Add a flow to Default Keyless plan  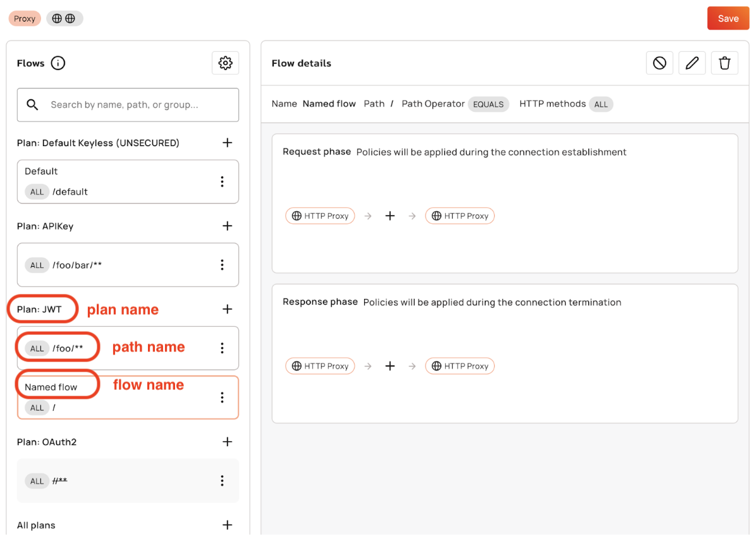pyautogui.click(x=228, y=143)
